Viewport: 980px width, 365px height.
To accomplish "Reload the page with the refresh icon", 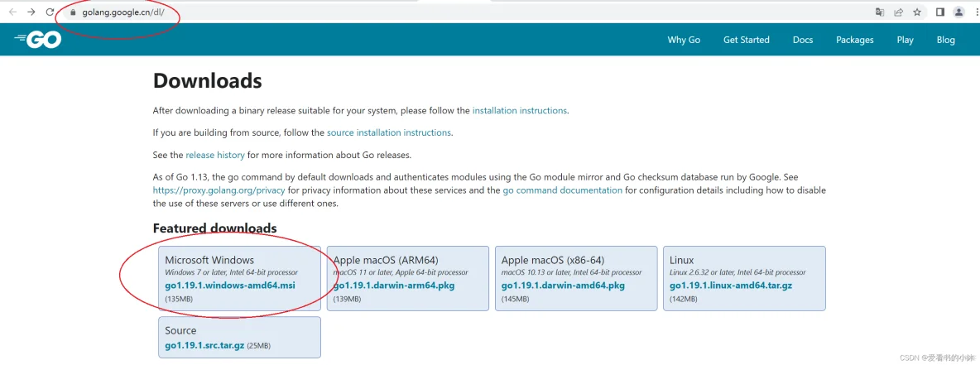I will (50, 12).
